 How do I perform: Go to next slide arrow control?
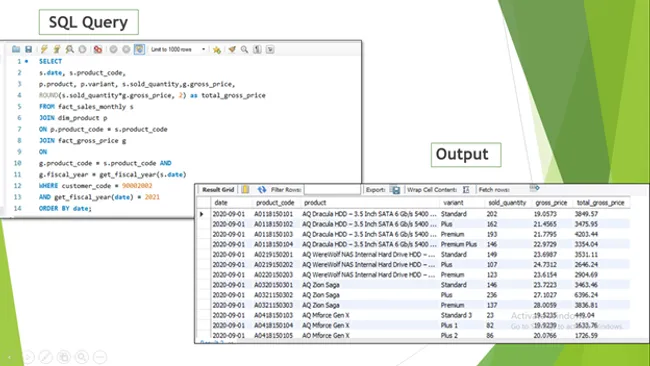[x=28, y=357]
